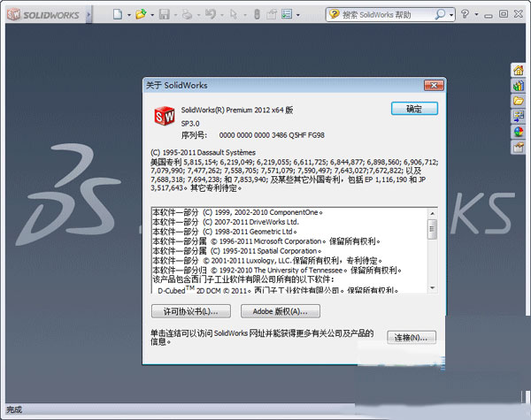Viewport: 531px width, 420px height.
Task: Minimize the SolidWorks main window
Action: (x=488, y=15)
